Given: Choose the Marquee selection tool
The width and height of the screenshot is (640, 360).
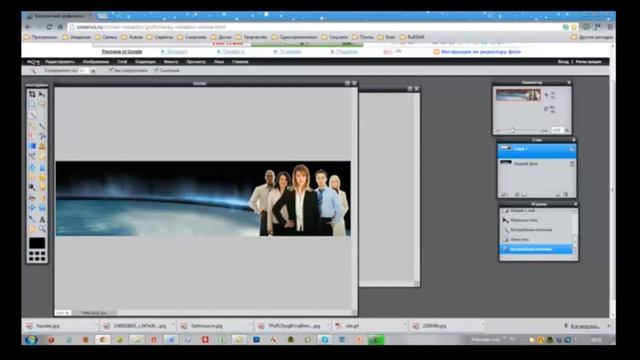Looking at the screenshot, I should point(32,104).
